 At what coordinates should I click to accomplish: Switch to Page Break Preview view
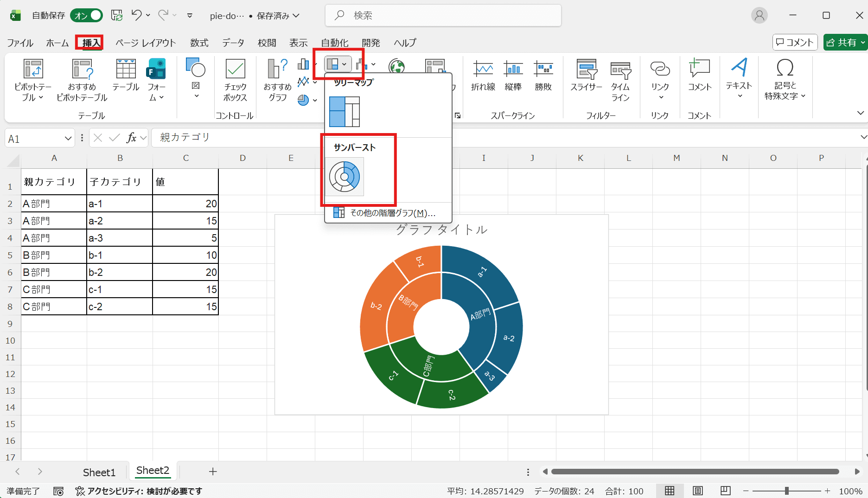[726, 491]
